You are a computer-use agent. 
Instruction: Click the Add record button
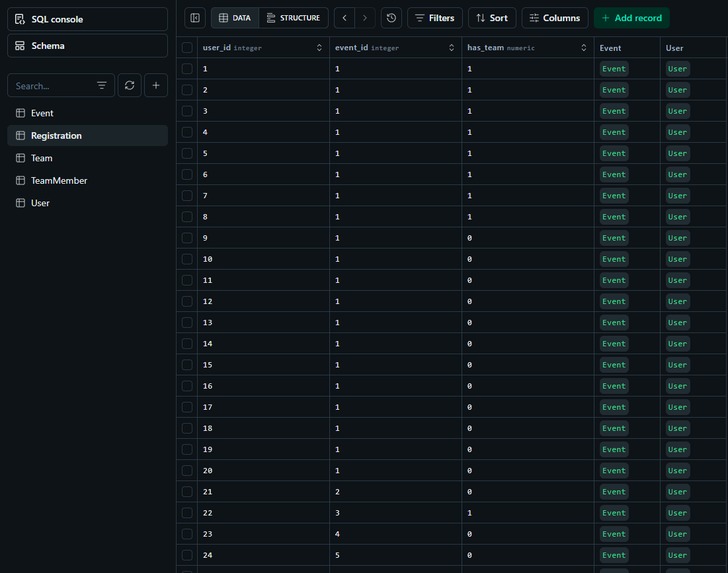coord(631,18)
